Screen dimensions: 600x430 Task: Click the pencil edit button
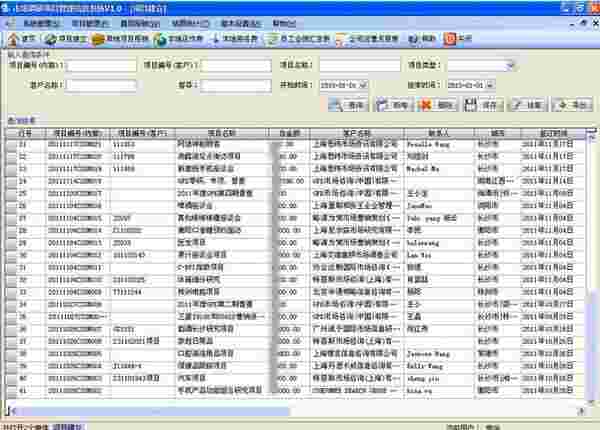coord(527,104)
